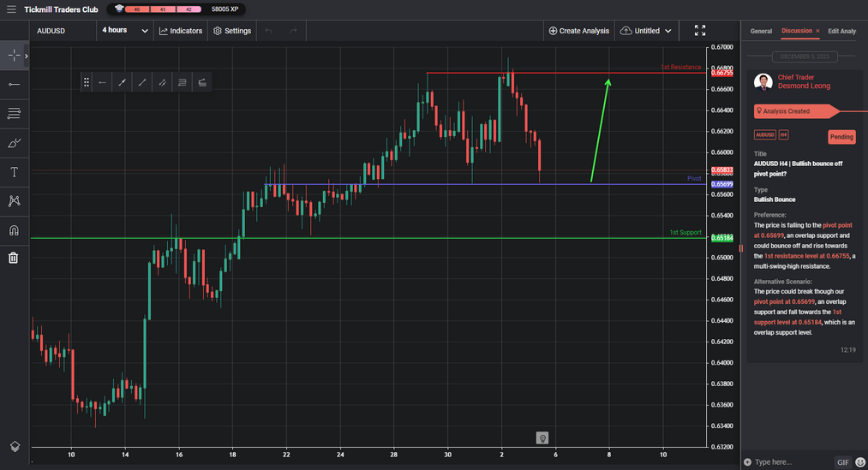Click the XP level progress bar
868x470 pixels.
(164, 9)
